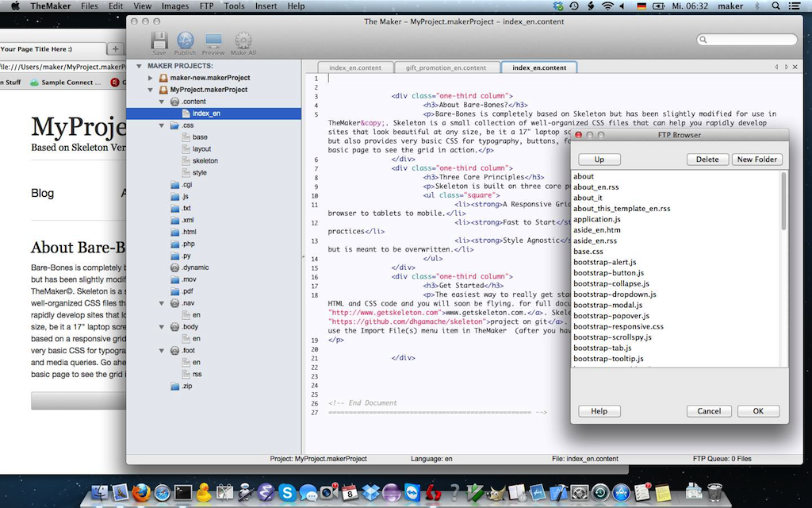This screenshot has height=508, width=812.
Task: Select the .php folder in tree
Action: (x=189, y=244)
